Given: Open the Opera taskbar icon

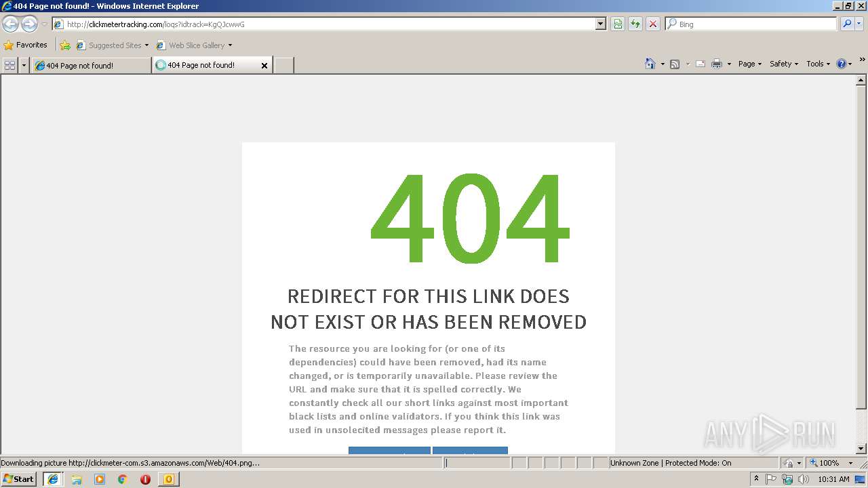Looking at the screenshot, I should click(x=145, y=479).
